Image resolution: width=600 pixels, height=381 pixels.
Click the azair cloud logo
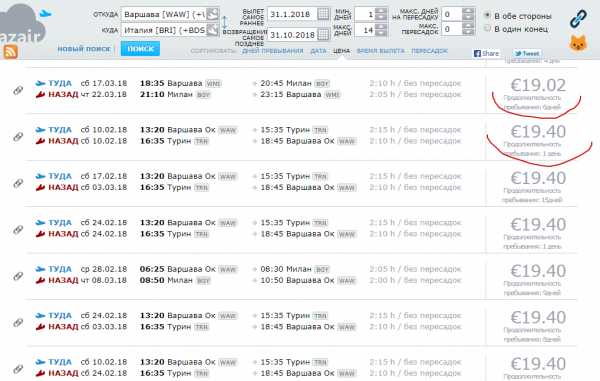pos(23,25)
